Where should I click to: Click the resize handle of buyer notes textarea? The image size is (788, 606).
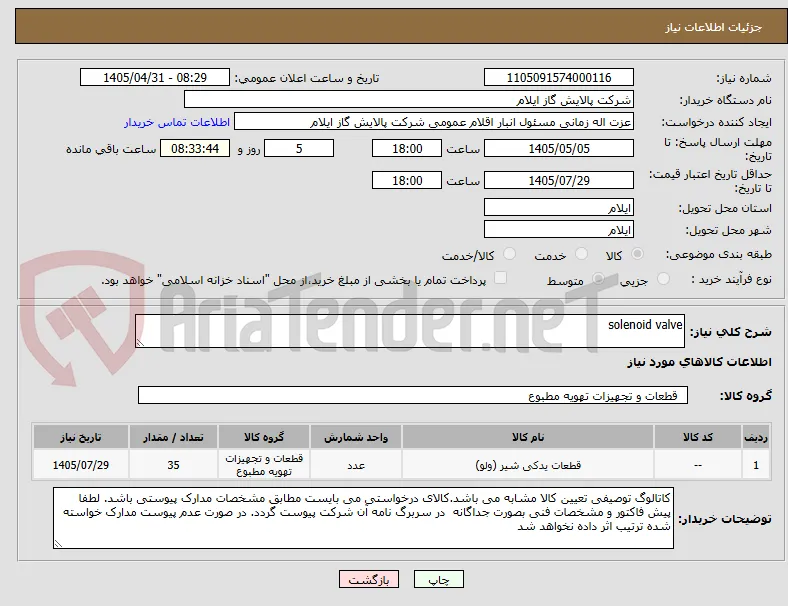[58, 544]
